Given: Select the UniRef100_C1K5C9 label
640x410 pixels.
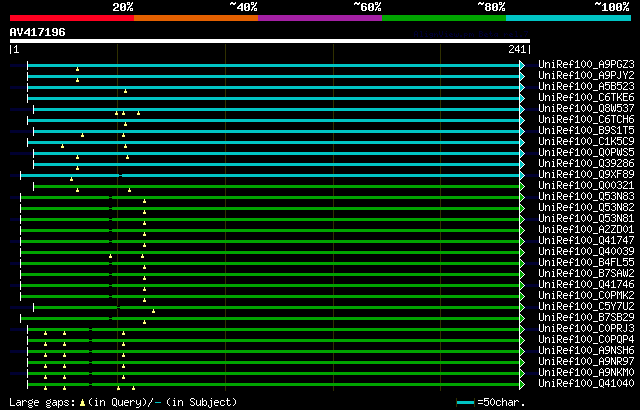Looking at the screenshot, I should pos(586,142).
